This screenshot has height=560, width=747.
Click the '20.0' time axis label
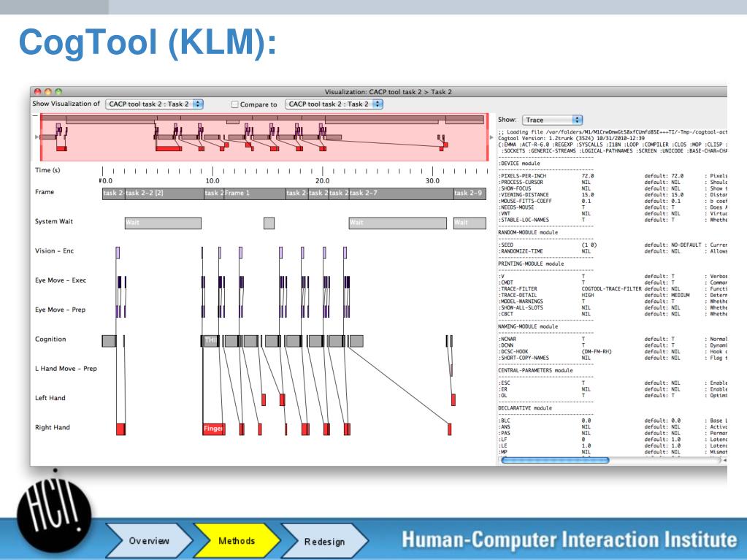323,181
